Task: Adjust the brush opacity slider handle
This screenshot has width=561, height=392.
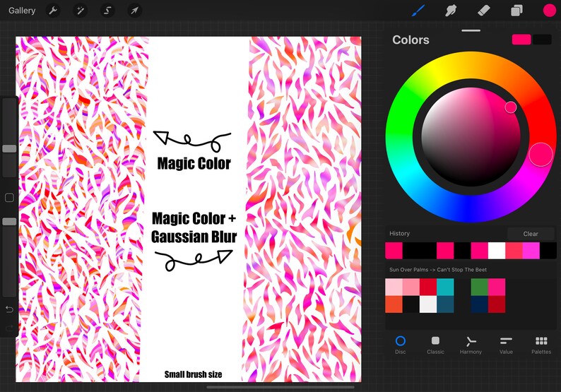Action: pos(9,221)
